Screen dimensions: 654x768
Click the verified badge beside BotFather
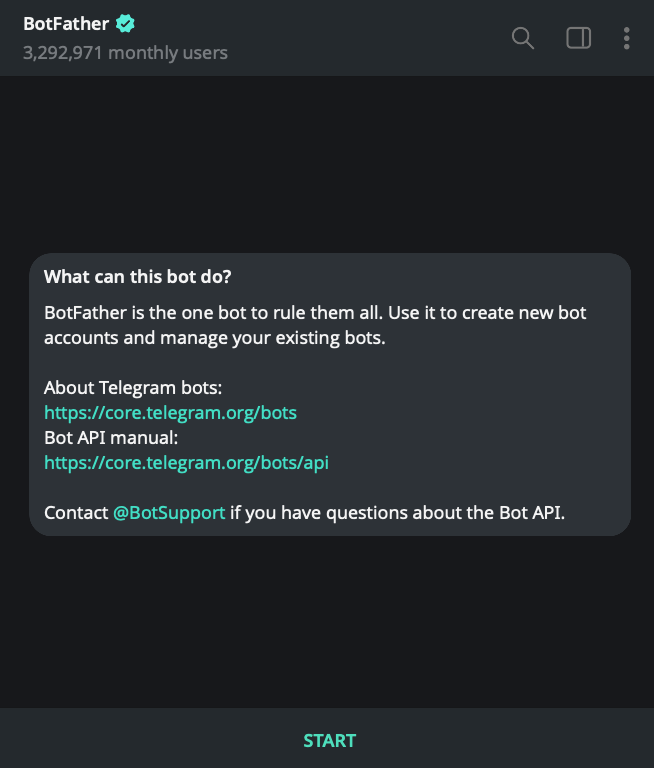coord(125,24)
